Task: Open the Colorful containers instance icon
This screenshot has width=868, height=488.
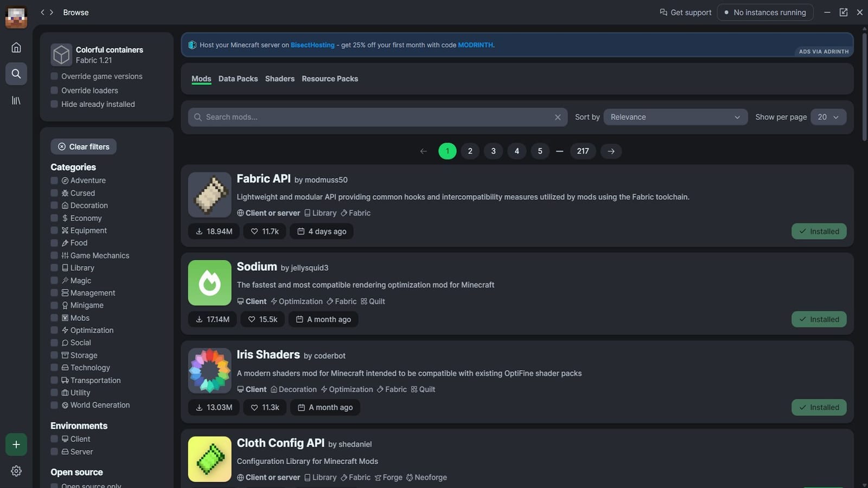Action: coord(61,54)
